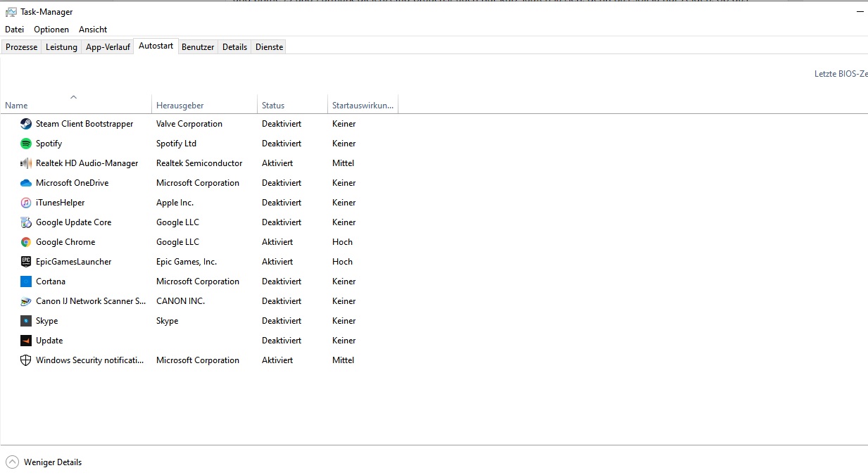Open the Ansicht menu

[93, 30]
